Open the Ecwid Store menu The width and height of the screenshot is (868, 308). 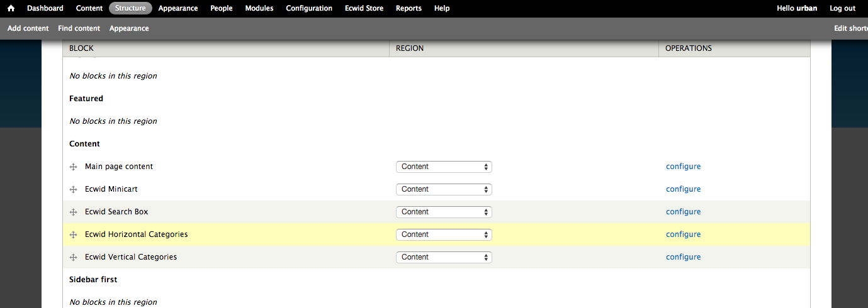point(364,8)
